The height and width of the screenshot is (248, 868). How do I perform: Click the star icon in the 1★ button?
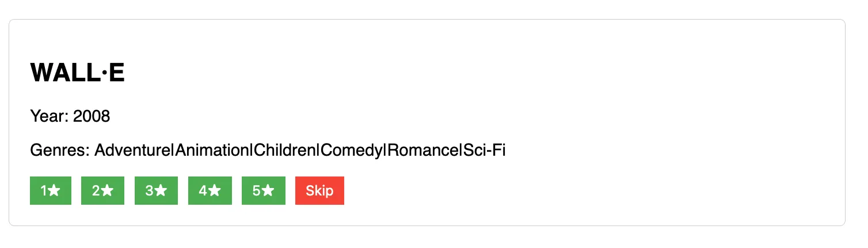[x=55, y=190]
